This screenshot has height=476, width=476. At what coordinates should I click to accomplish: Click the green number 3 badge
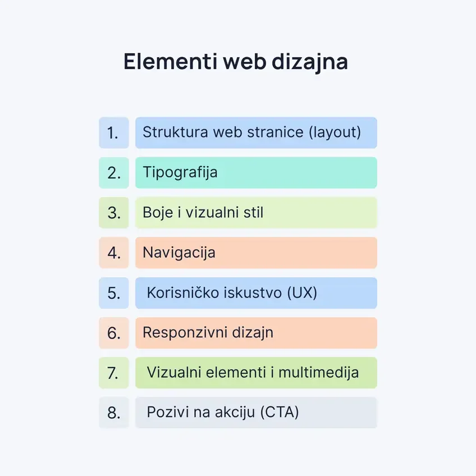(x=114, y=213)
